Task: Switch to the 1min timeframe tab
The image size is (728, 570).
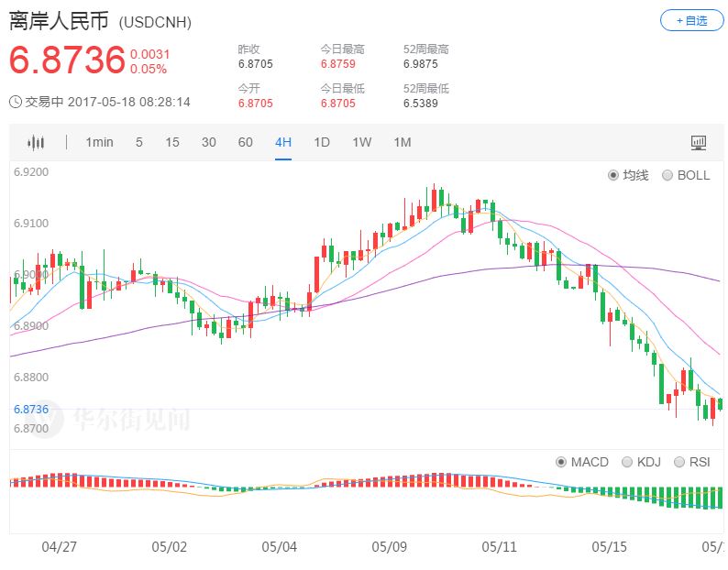Action: point(99,142)
